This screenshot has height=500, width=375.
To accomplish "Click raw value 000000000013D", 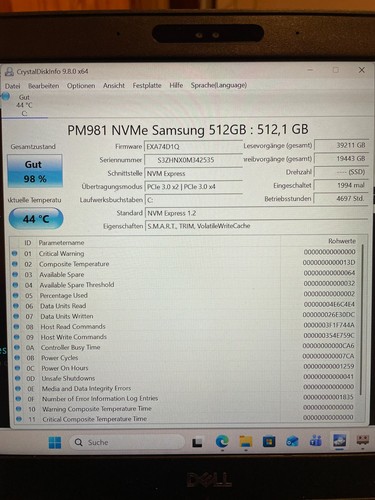I will tap(329, 262).
